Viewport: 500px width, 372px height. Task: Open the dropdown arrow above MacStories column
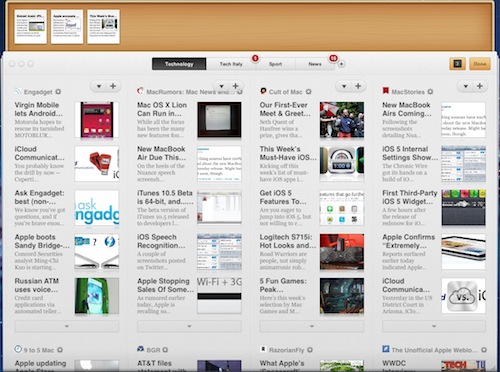[466, 86]
